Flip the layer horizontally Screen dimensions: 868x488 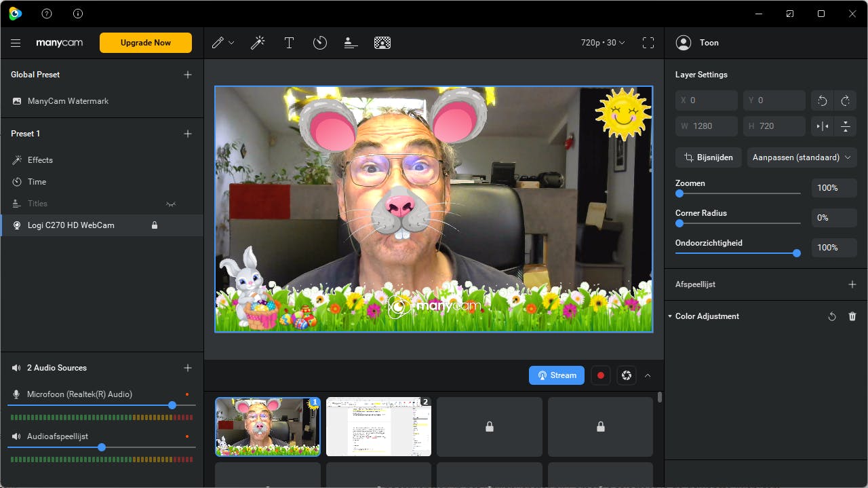[823, 126]
